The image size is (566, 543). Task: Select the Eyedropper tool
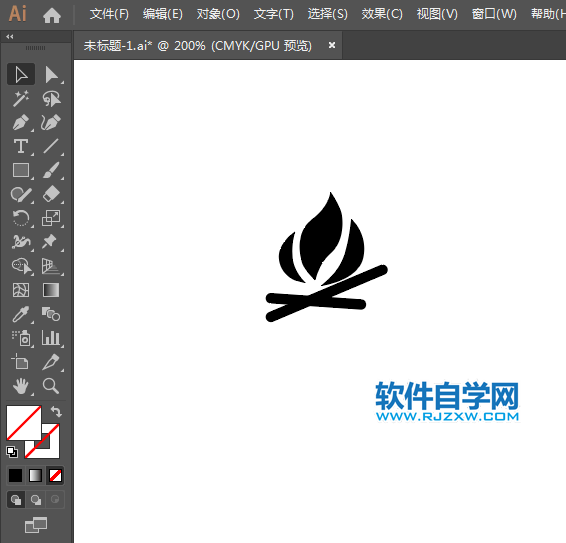pos(21,314)
